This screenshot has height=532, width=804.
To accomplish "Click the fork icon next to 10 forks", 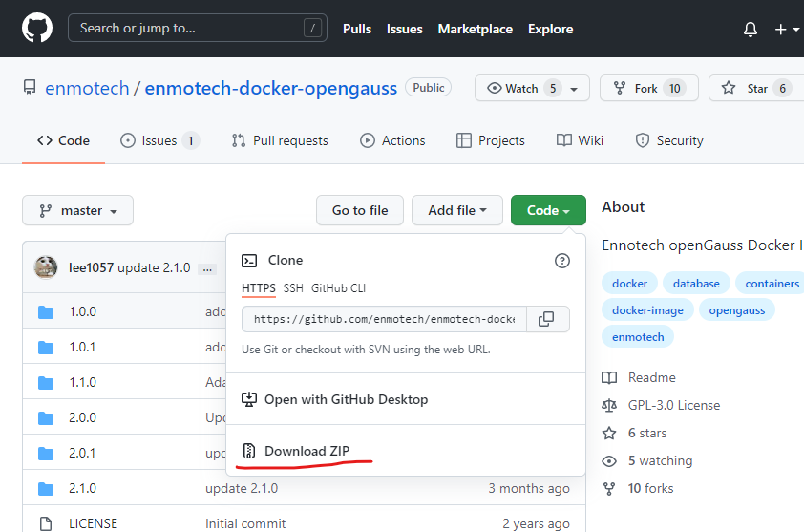I will pos(609,489).
